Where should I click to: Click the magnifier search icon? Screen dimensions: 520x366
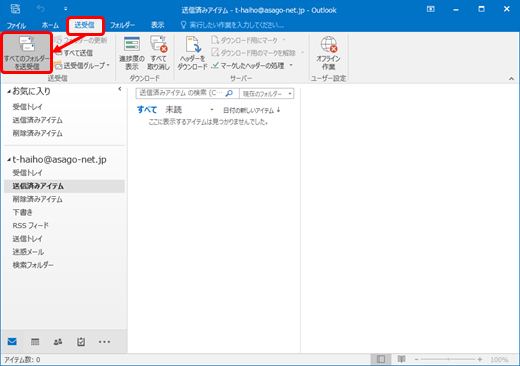[229, 93]
